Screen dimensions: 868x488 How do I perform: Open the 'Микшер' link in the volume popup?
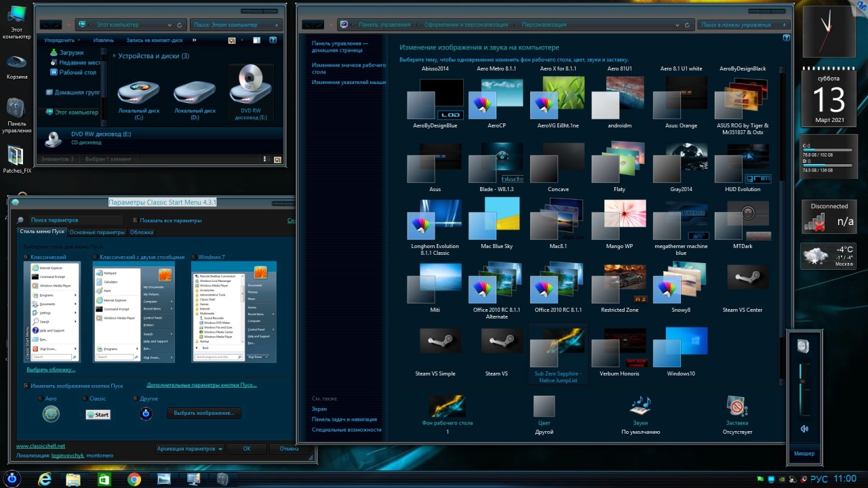pos(804,453)
